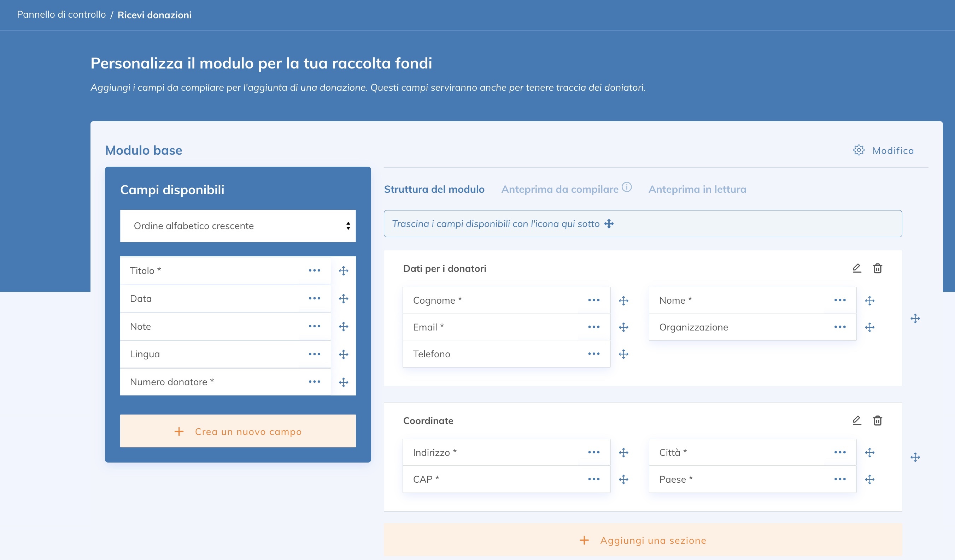
Task: Open the three-dots menu for the Cognome field
Action: [x=593, y=300]
